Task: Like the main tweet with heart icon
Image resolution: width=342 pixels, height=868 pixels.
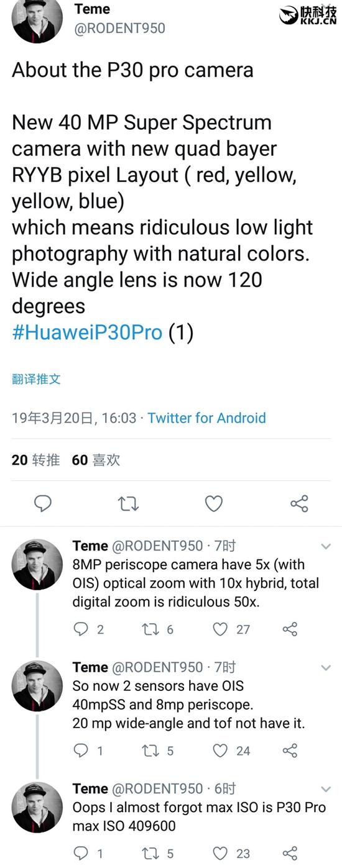Action: point(214,503)
